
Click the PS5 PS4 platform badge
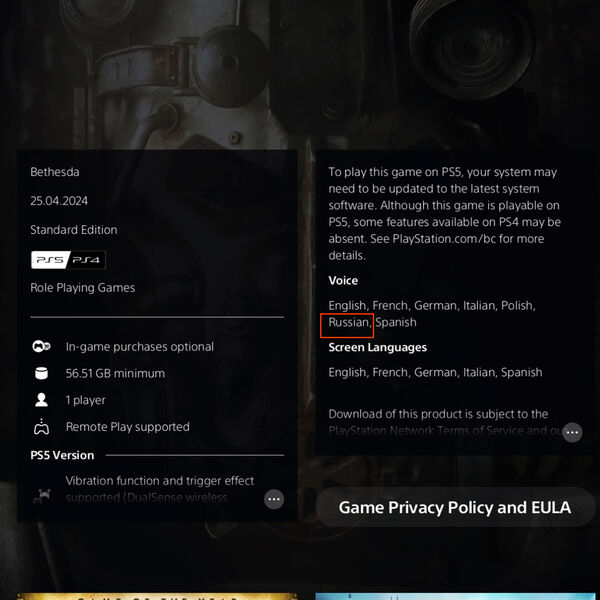click(68, 260)
